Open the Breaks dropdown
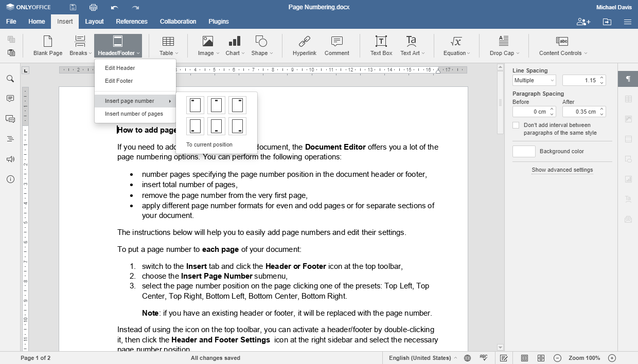The image size is (638, 364). point(81,46)
